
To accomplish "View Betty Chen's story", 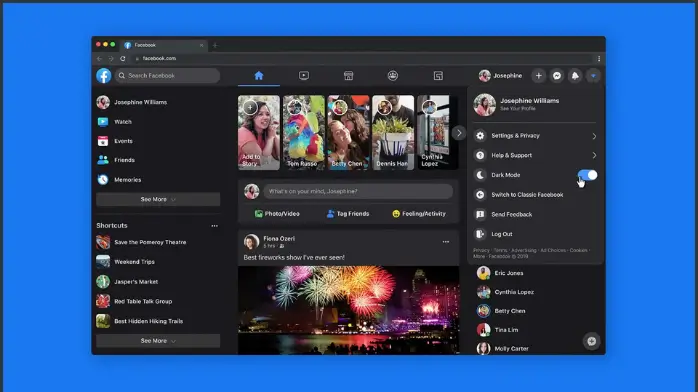I will (x=349, y=132).
